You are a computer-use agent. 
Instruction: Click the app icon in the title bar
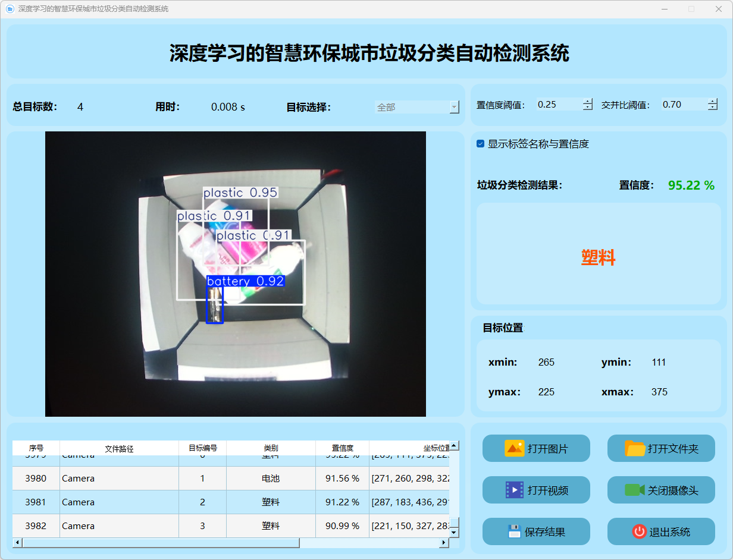pos(10,9)
